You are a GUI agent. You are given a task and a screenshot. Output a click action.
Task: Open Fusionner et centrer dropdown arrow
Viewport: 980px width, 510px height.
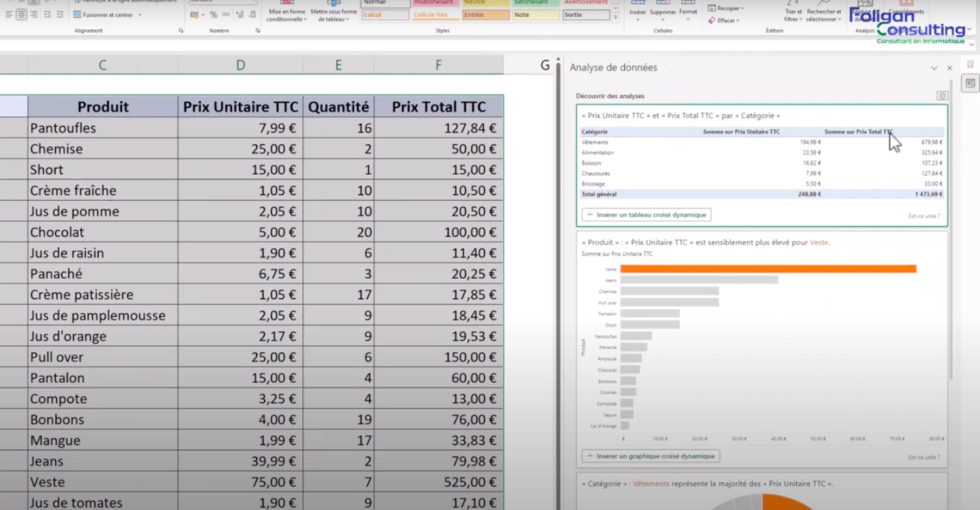(x=140, y=14)
